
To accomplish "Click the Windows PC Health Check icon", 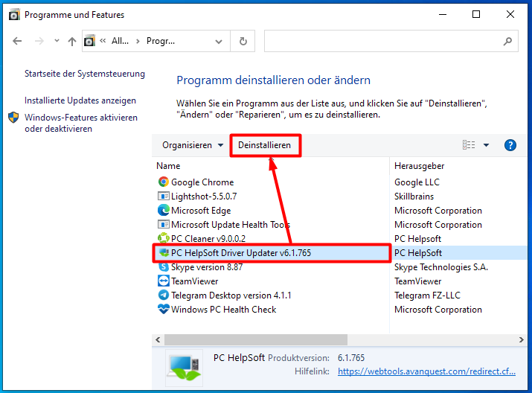I will pyautogui.click(x=164, y=309).
